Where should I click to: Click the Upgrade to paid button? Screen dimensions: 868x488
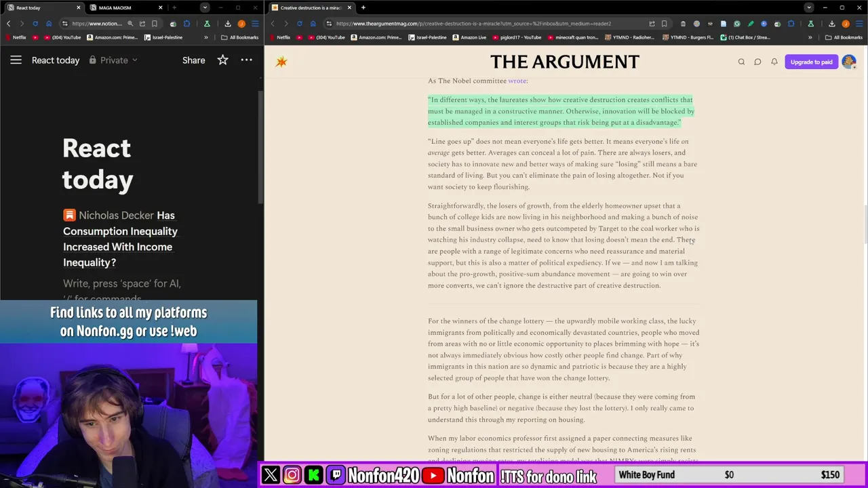(x=811, y=62)
